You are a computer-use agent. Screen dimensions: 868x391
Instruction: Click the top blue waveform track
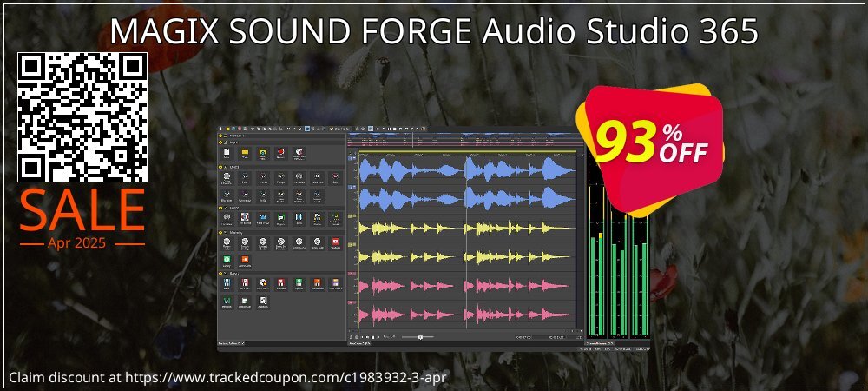click(x=468, y=170)
